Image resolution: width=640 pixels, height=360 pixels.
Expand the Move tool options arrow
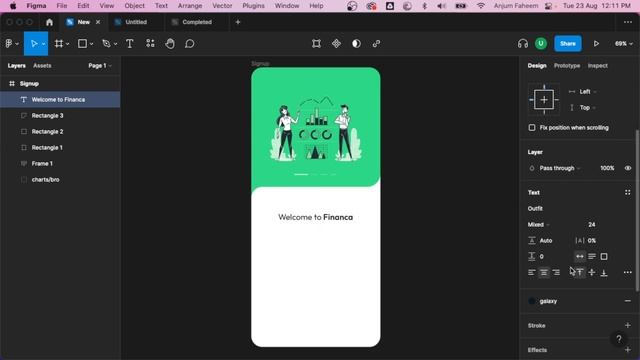[43, 44]
